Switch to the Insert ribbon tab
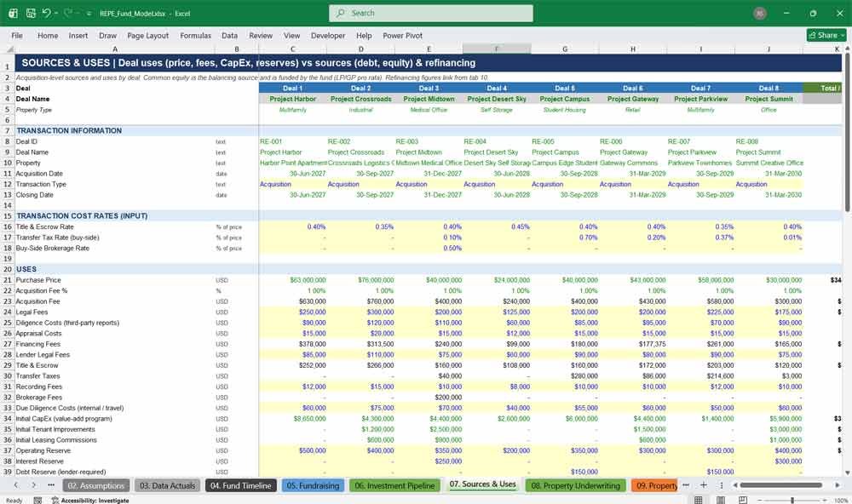This screenshot has width=852, height=504. 78,35
